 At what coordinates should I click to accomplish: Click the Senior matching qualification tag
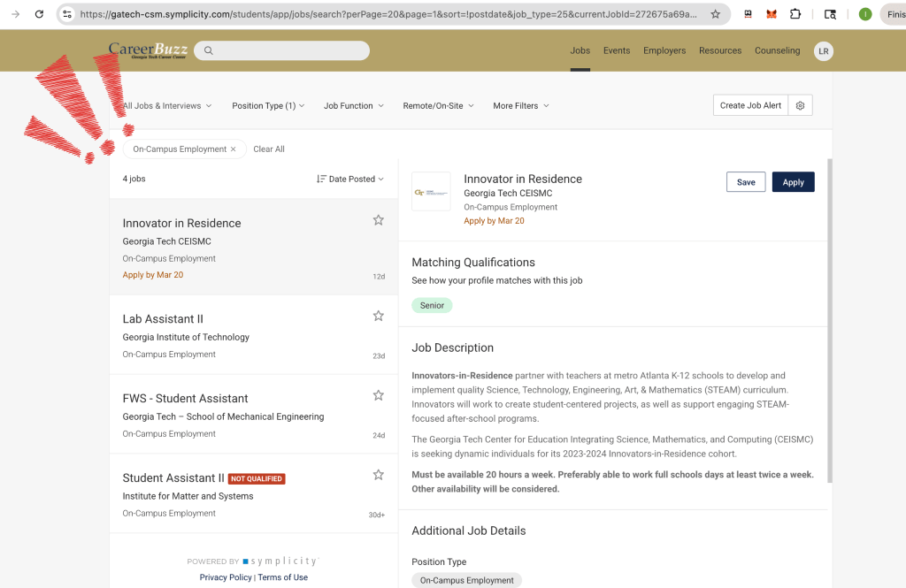[x=432, y=306]
